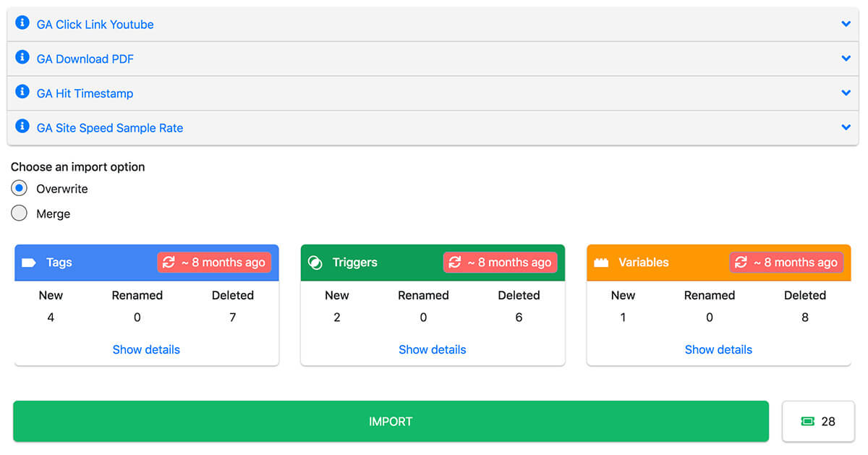
Task: Click Deleted count 6 in Triggers
Action: (x=519, y=317)
